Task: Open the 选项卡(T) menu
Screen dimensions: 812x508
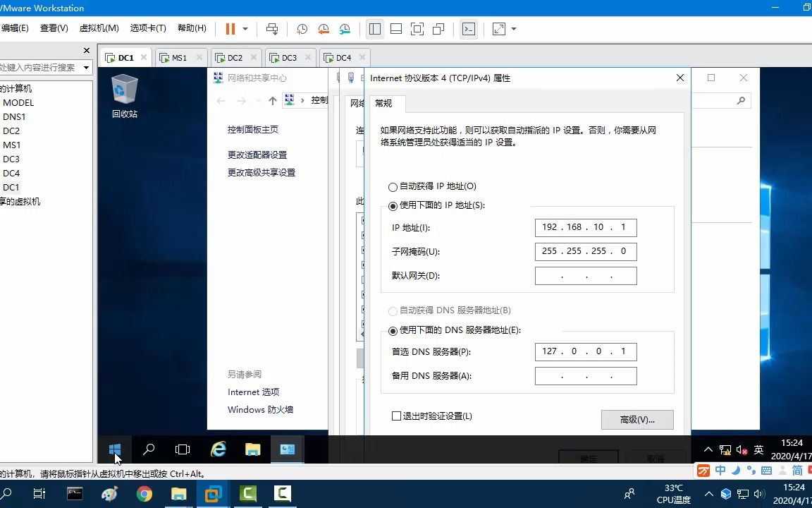Action: 148,28
